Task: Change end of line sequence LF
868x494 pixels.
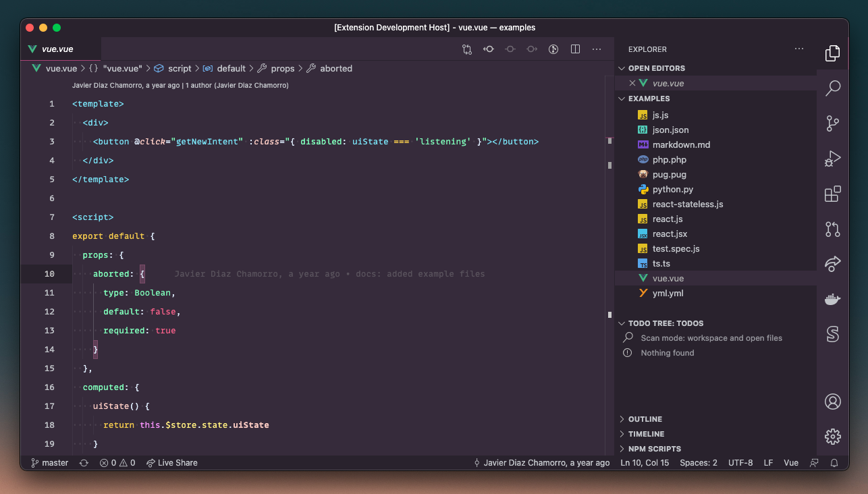Action: coord(768,463)
